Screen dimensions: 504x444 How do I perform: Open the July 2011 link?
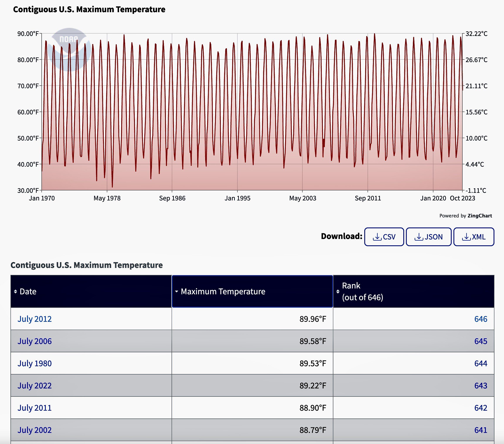pyautogui.click(x=34, y=408)
